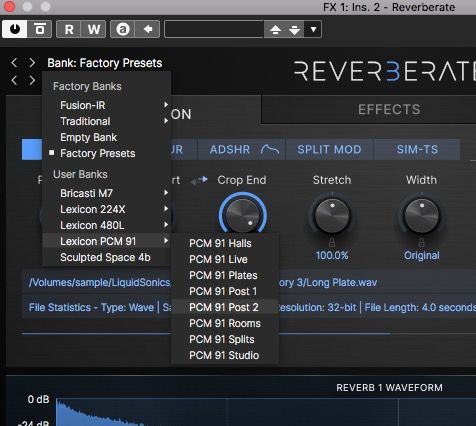Viewport: 476px width, 426px height.
Task: Close the plugin window with red button
Action: click(9, 6)
